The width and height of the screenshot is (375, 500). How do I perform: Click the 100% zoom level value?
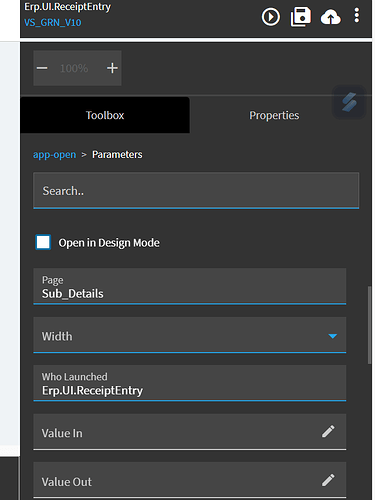pos(74,68)
